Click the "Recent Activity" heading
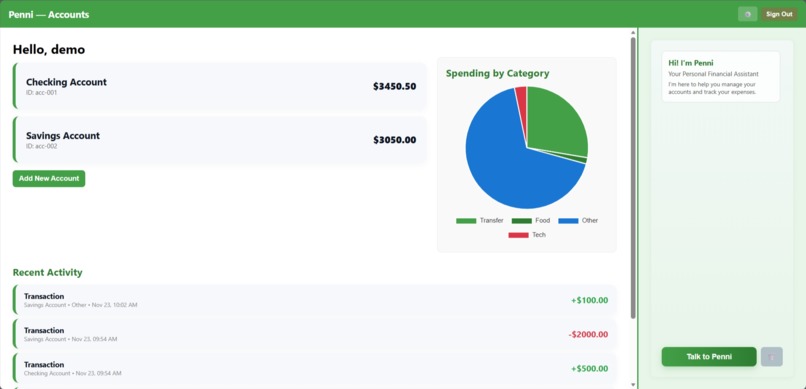The height and width of the screenshot is (389, 806). click(47, 272)
